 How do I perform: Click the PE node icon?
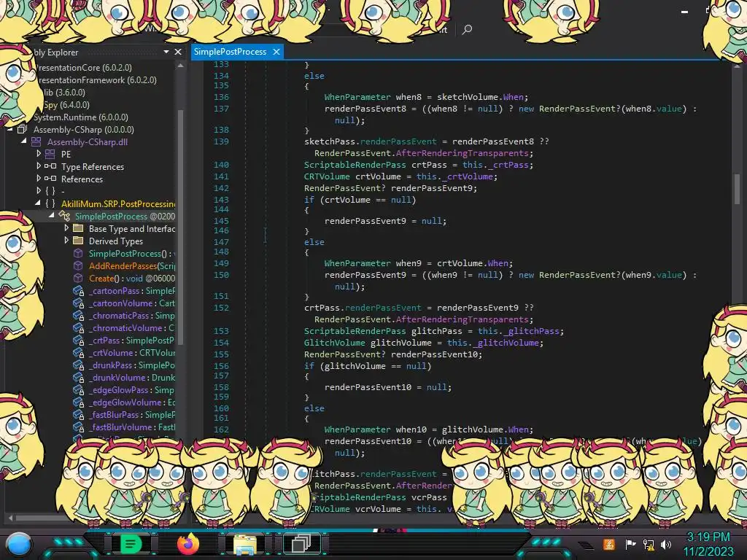pyautogui.click(x=50, y=154)
